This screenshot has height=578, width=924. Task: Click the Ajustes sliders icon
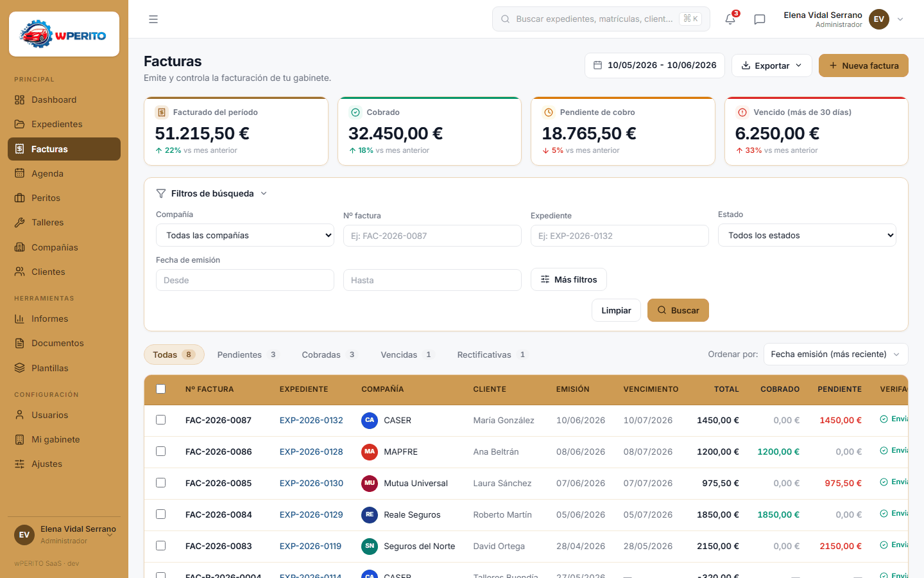coord(20,464)
